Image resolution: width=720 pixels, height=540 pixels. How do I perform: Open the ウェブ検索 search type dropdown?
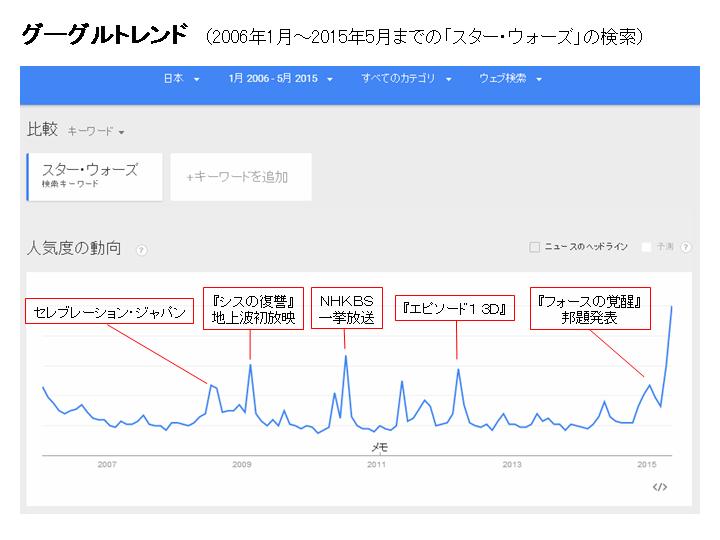pyautogui.click(x=510, y=79)
